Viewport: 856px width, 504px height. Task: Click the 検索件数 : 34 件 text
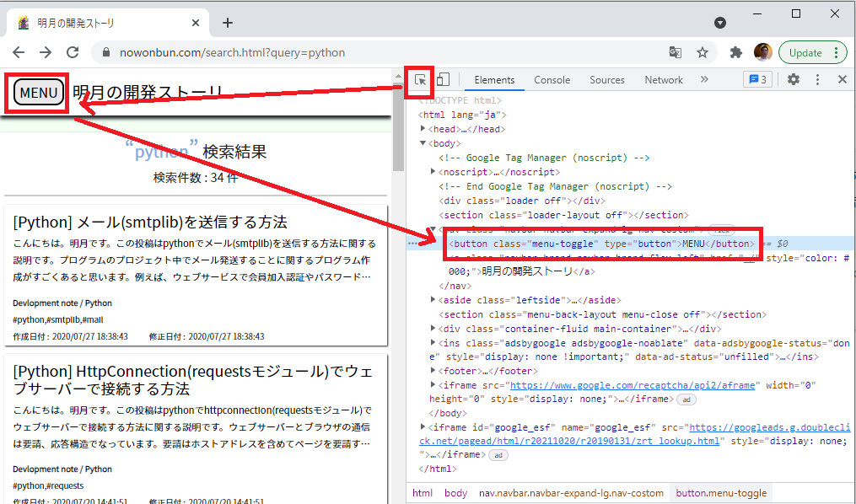[196, 178]
